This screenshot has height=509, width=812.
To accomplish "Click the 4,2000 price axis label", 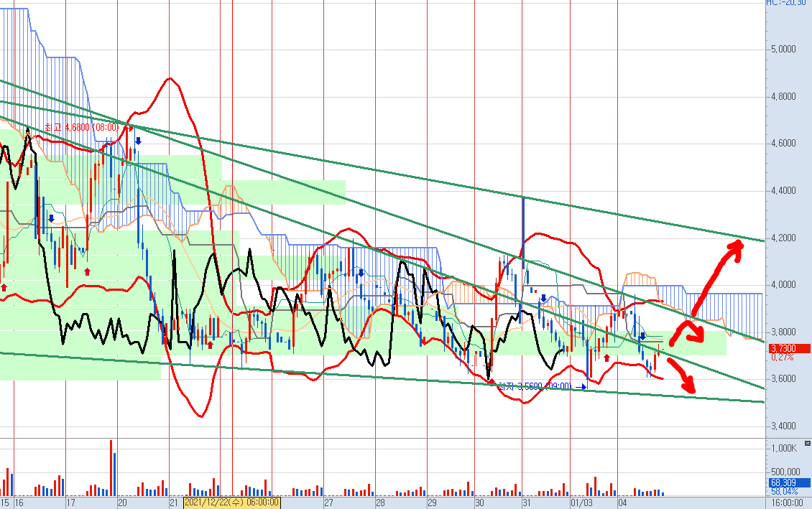I will [783, 238].
